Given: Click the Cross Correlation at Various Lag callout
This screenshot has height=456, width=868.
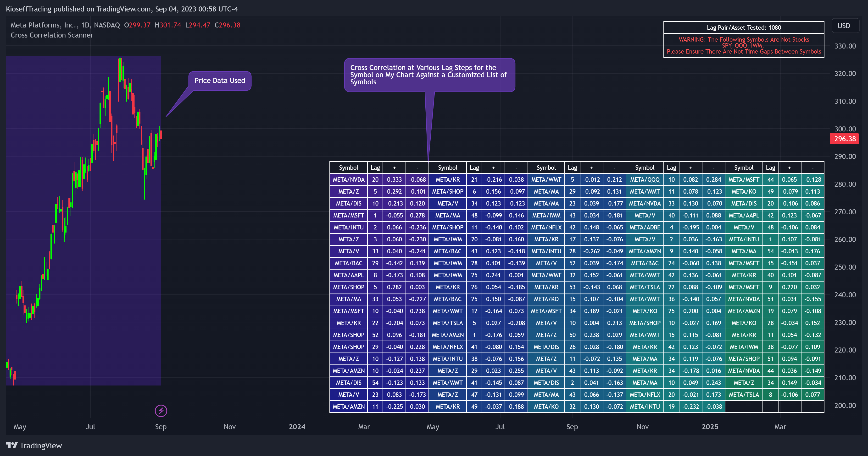Looking at the screenshot, I should coord(430,75).
